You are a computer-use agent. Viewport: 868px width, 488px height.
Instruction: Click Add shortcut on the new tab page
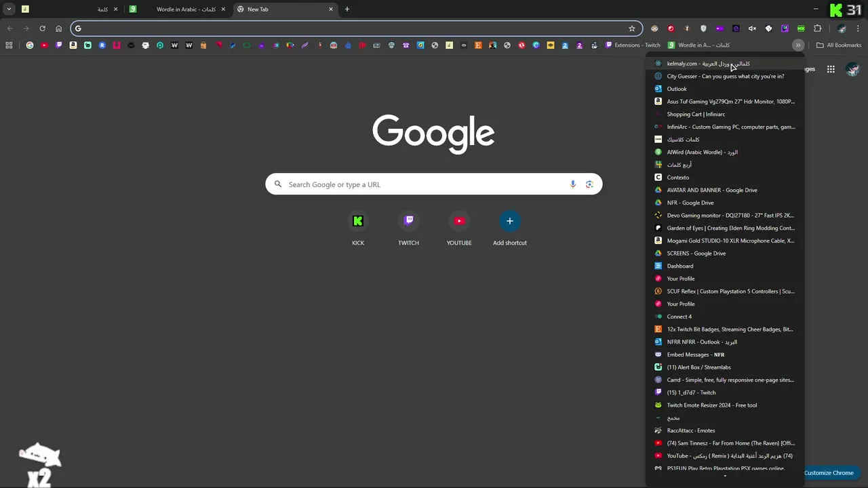click(510, 229)
